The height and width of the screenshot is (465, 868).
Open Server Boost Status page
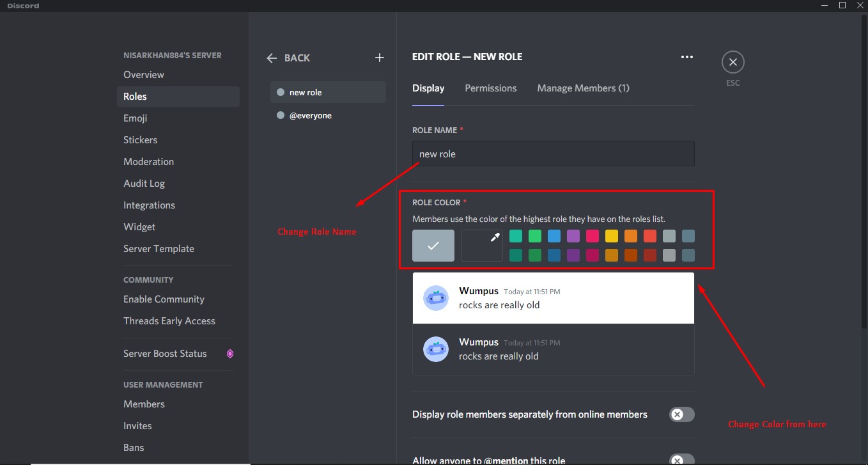tap(178, 354)
